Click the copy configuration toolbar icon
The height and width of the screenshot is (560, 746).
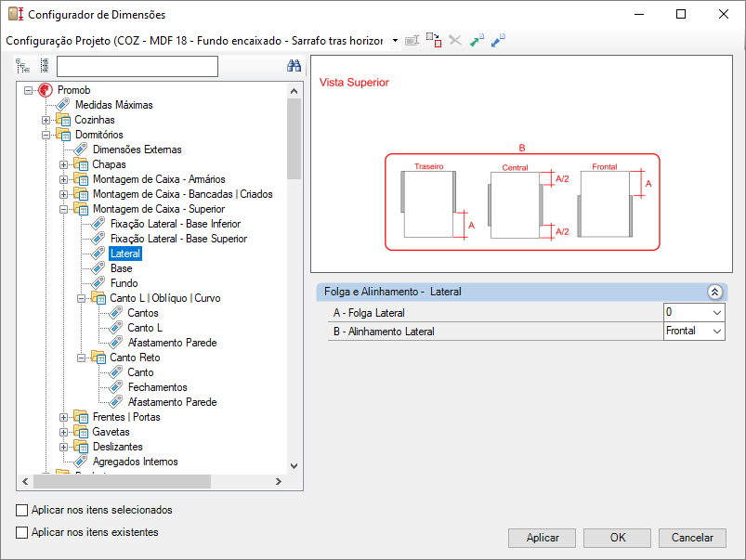[434, 41]
